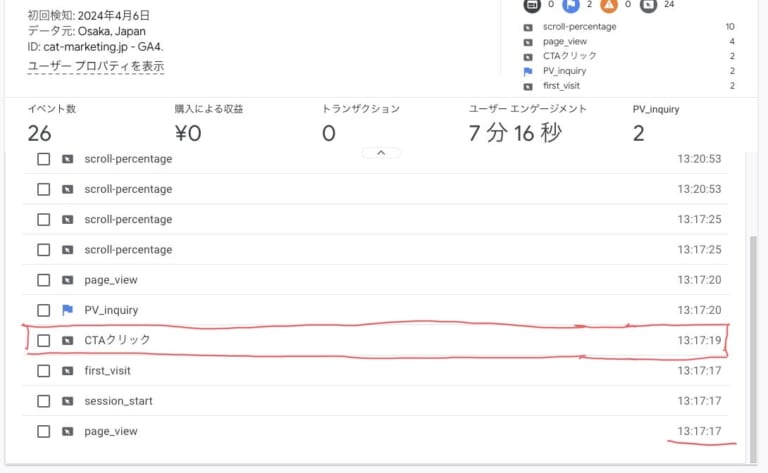
Task: Click the orange error warning filter icon
Action: [x=609, y=5]
